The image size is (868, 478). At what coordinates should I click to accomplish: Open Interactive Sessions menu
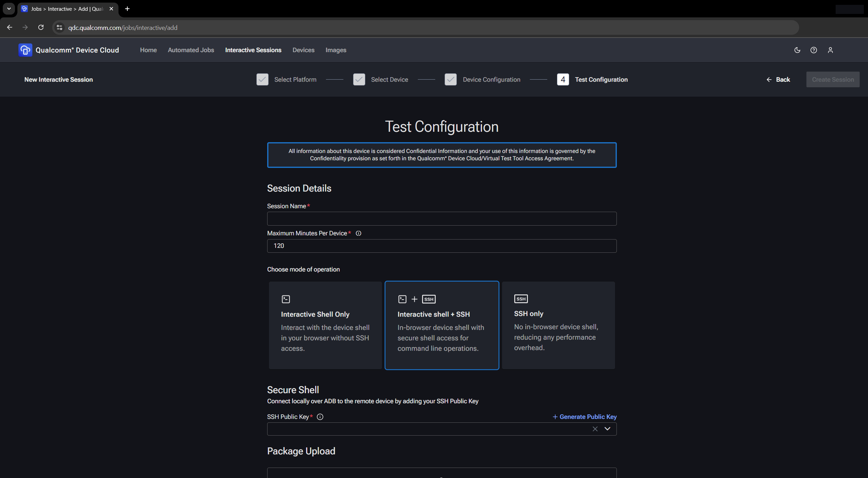[253, 50]
